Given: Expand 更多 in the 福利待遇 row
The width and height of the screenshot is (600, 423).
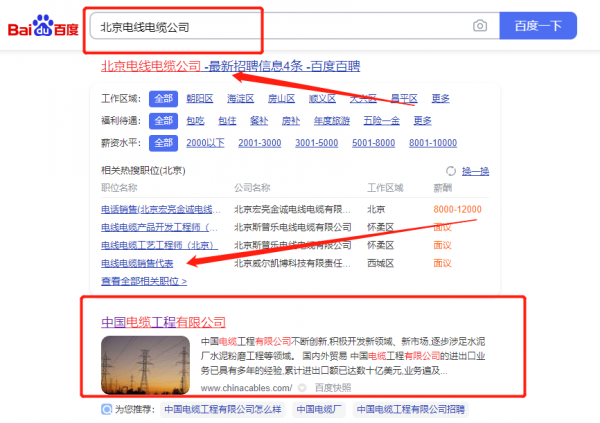Looking at the screenshot, I should [422, 121].
